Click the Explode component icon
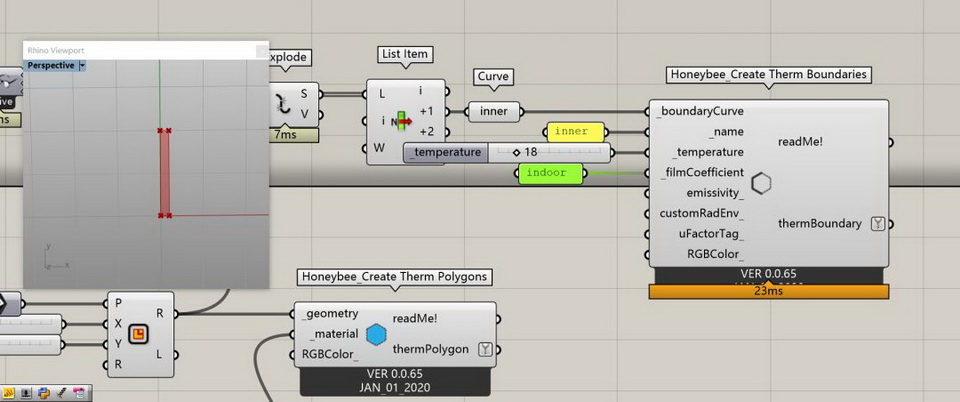The image size is (960, 402). (285, 103)
